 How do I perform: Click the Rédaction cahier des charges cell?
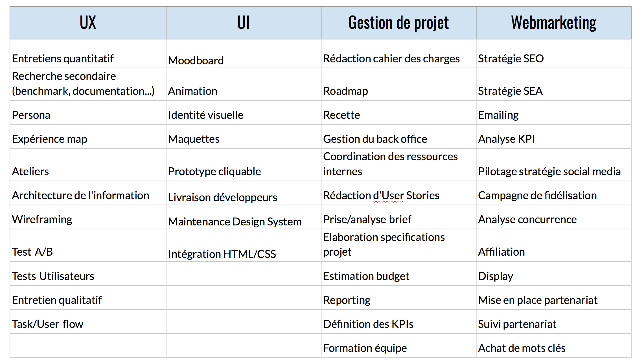point(398,54)
